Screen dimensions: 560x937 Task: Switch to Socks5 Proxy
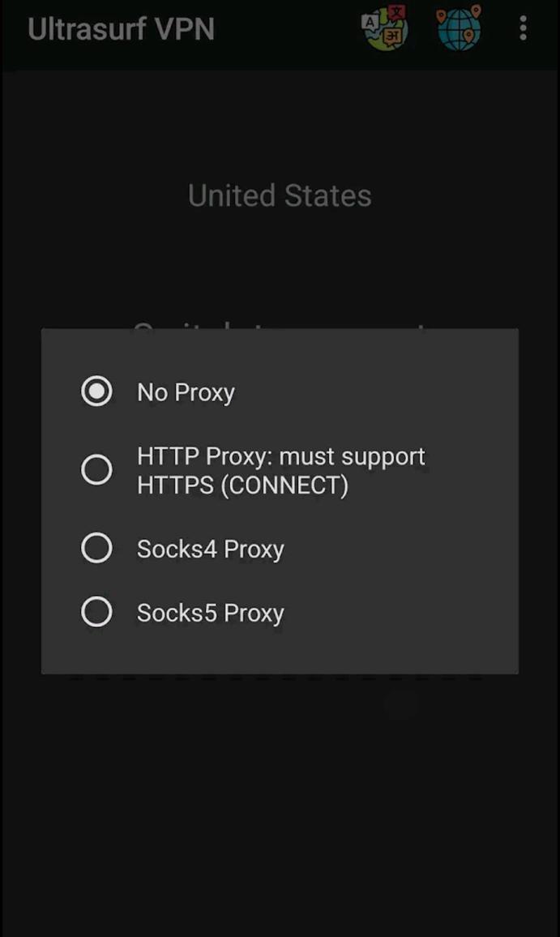[x=96, y=613]
